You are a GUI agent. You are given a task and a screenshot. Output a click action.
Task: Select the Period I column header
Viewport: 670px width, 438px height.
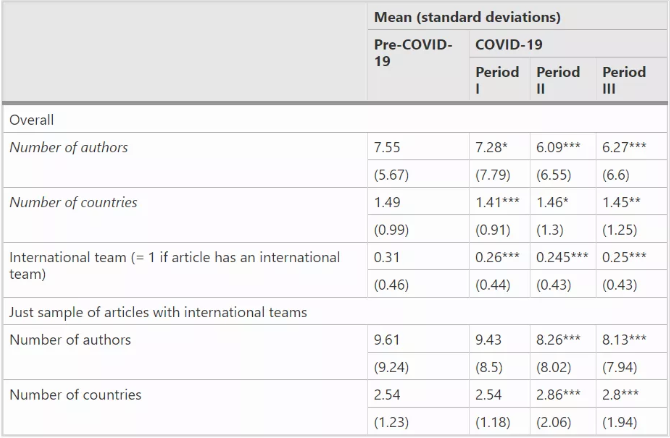(x=497, y=80)
